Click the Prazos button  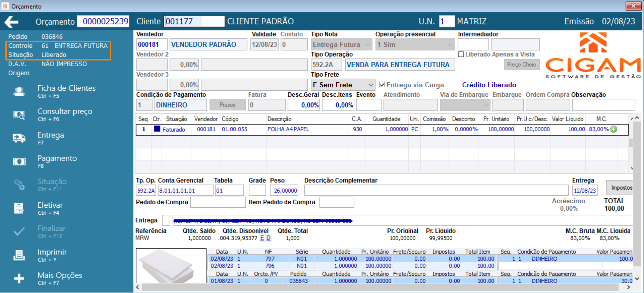click(228, 105)
